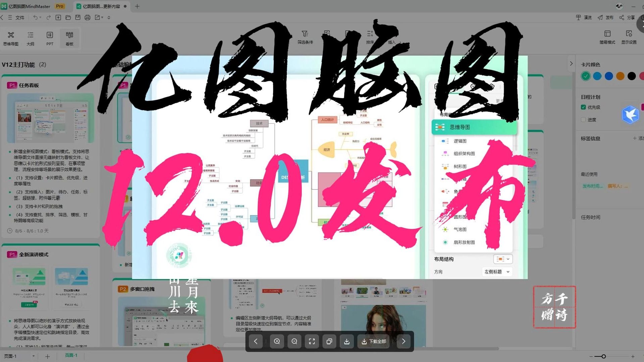644x362 pixels.
Task: Click the print icon
Action: 88,17
